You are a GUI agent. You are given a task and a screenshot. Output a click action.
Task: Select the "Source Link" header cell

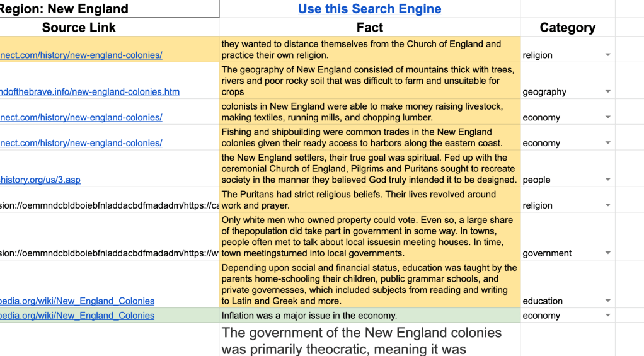click(x=79, y=28)
